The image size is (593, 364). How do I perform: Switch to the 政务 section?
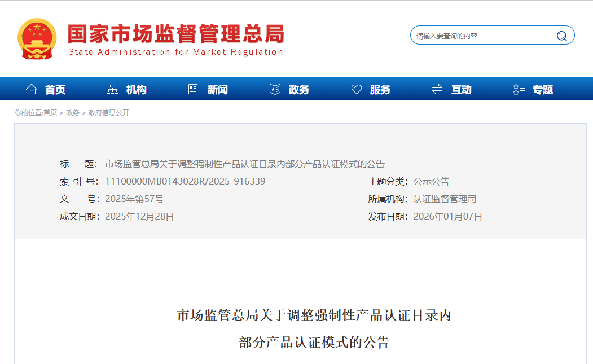click(x=298, y=89)
